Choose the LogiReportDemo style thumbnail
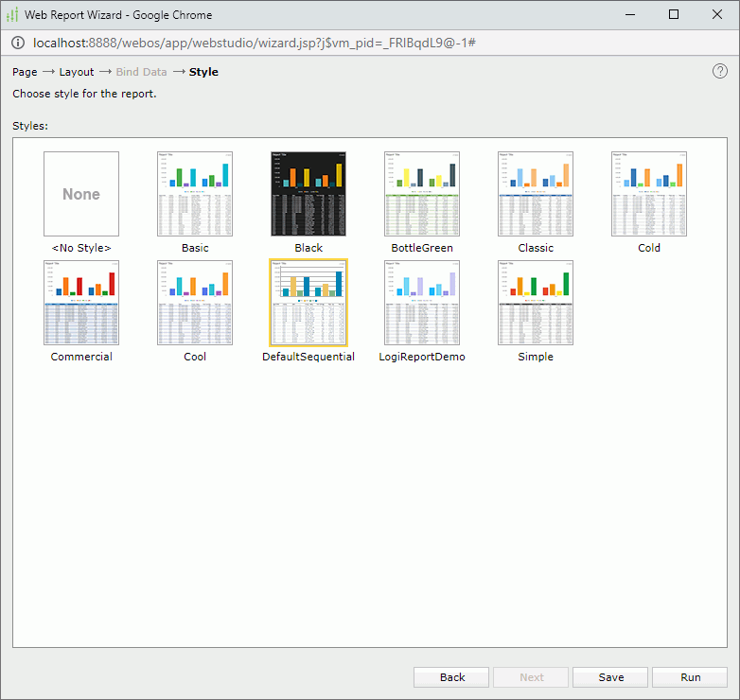Screen dimensions: 740x700 coord(422,303)
